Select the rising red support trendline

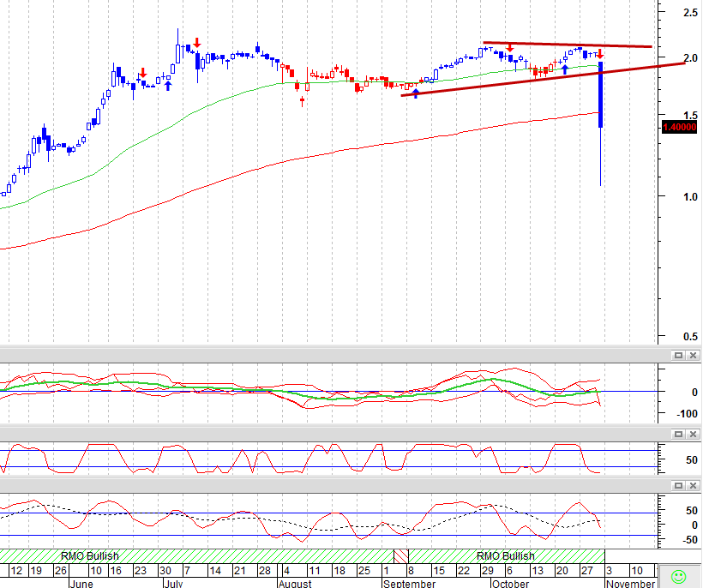(x=543, y=80)
